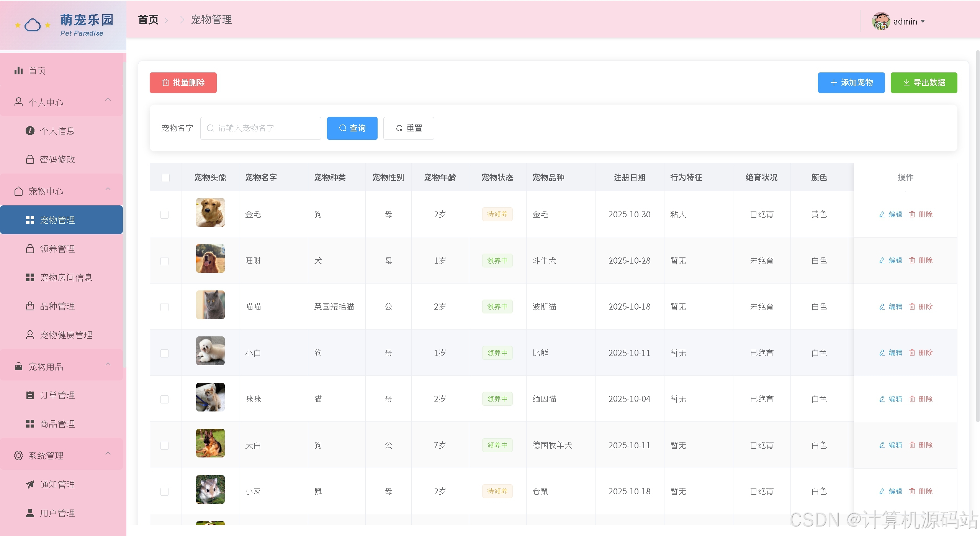The height and width of the screenshot is (536, 980).
Task: Click the edit pencil icon for 咪咪 row
Action: tap(882, 399)
